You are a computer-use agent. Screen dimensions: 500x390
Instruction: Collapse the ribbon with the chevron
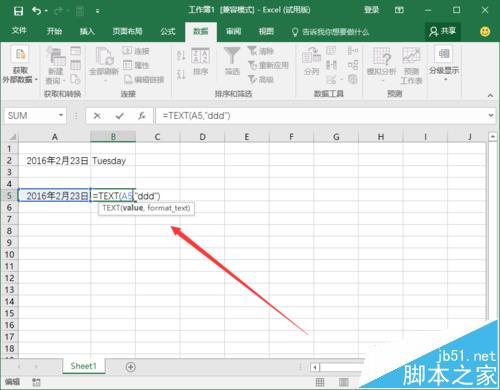click(490, 95)
